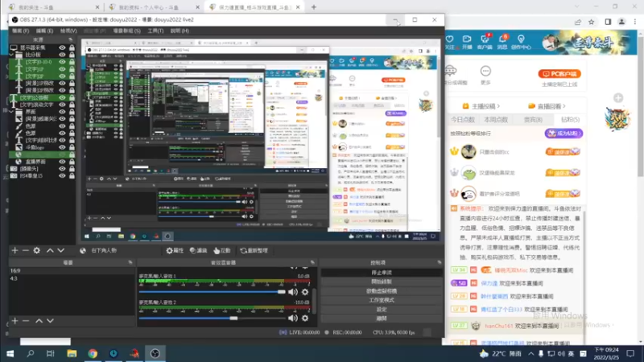Image resolution: width=644 pixels, height=362 pixels.
Task: Click 更多 ellipsis icon on Douyu page
Action: [485, 72]
